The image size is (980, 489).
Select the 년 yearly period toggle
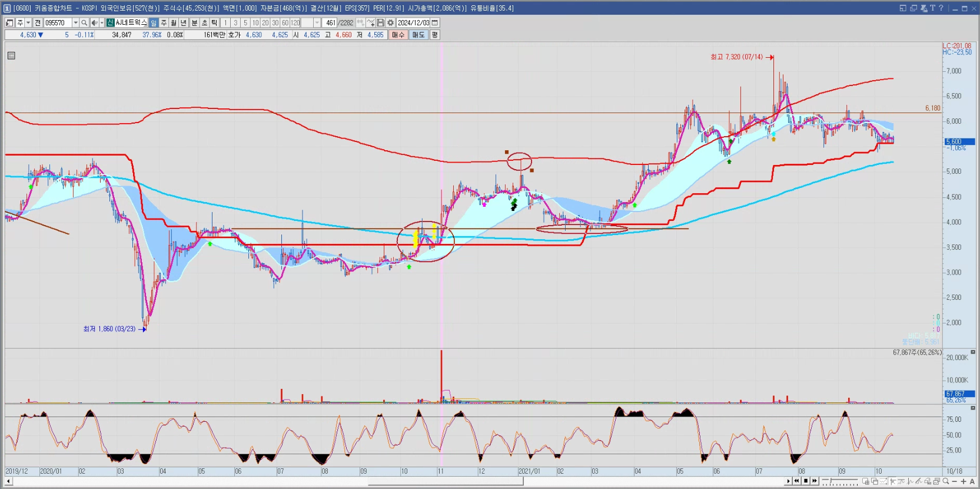tap(184, 22)
